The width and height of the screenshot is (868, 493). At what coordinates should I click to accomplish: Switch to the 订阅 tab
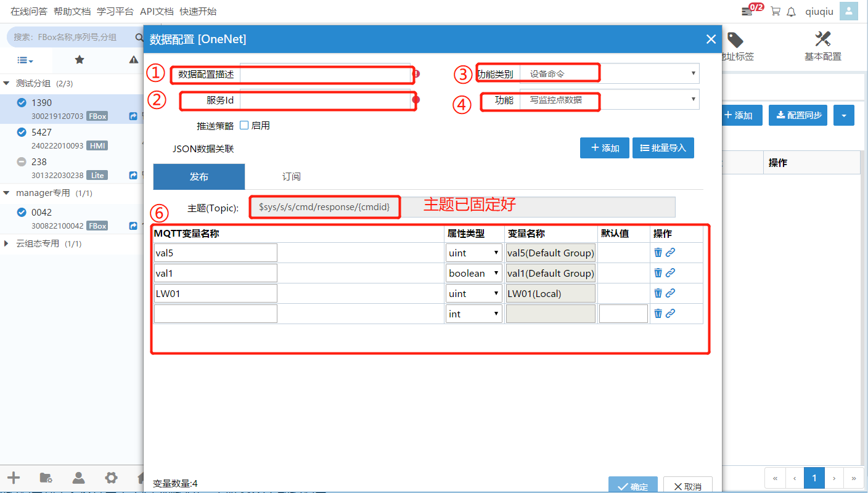[291, 177]
